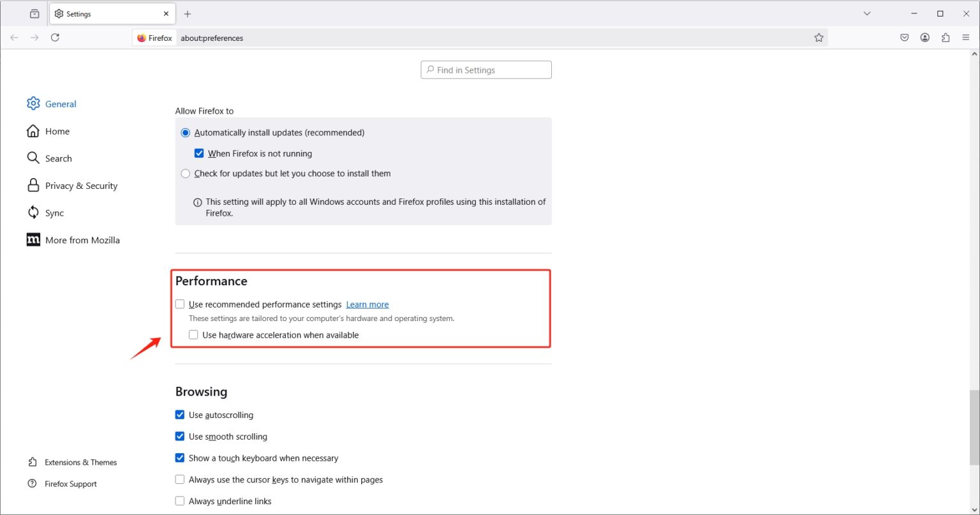Click the Find in Settings search field
This screenshot has width=980, height=515.
click(x=486, y=70)
